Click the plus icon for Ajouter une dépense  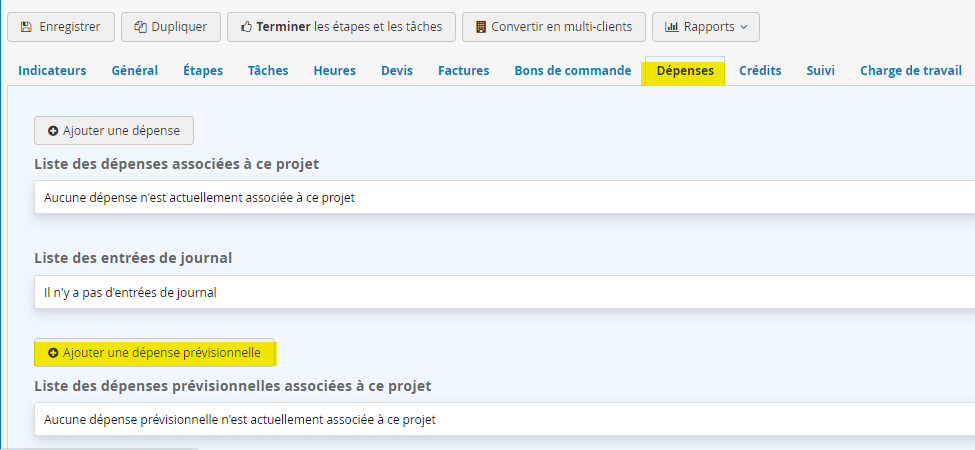coord(53,131)
